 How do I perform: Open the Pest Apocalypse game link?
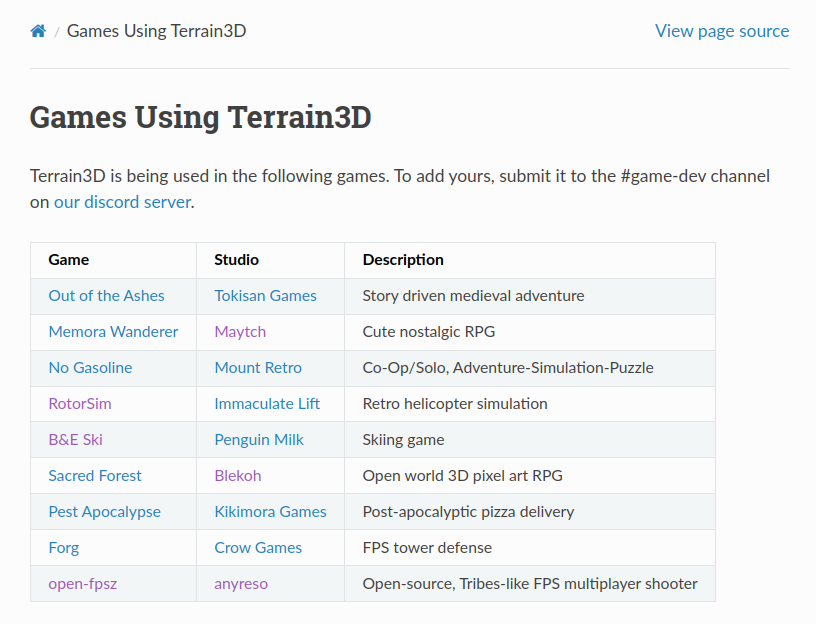(105, 512)
